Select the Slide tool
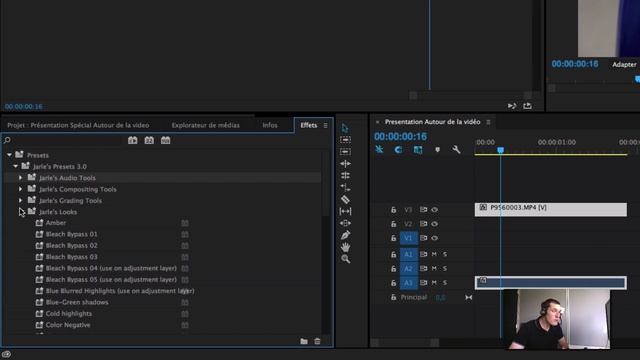The width and height of the screenshot is (640, 360). (x=345, y=223)
